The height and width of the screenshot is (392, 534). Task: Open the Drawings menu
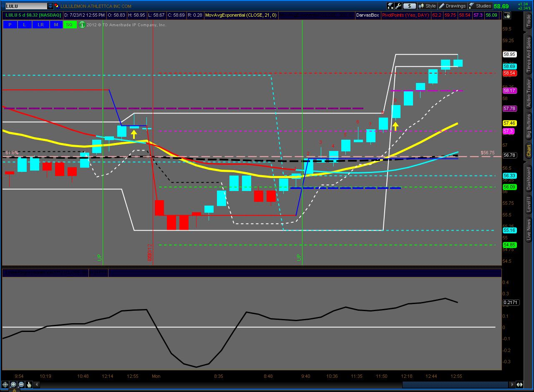point(452,6)
